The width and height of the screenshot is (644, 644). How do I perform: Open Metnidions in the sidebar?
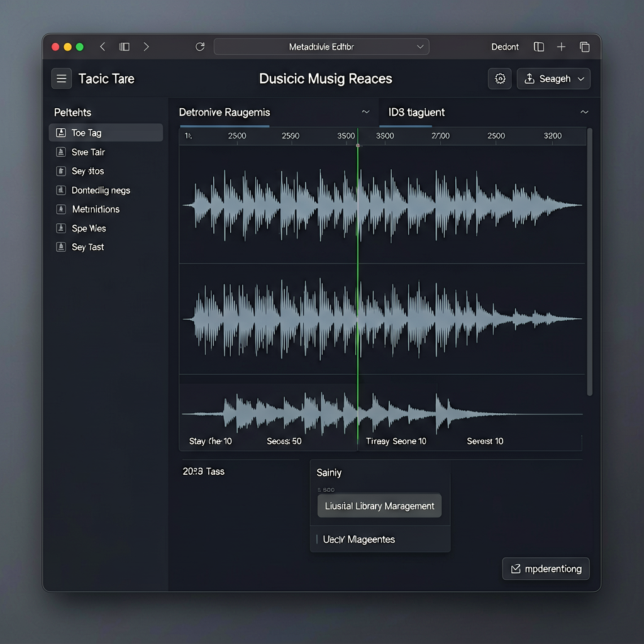106,209
